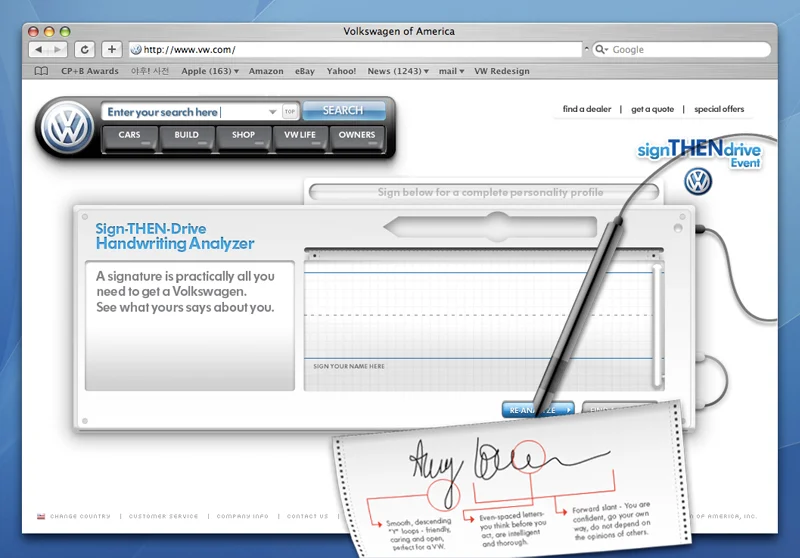Reload the page with the refresh icon
The height and width of the screenshot is (558, 800).
point(85,49)
